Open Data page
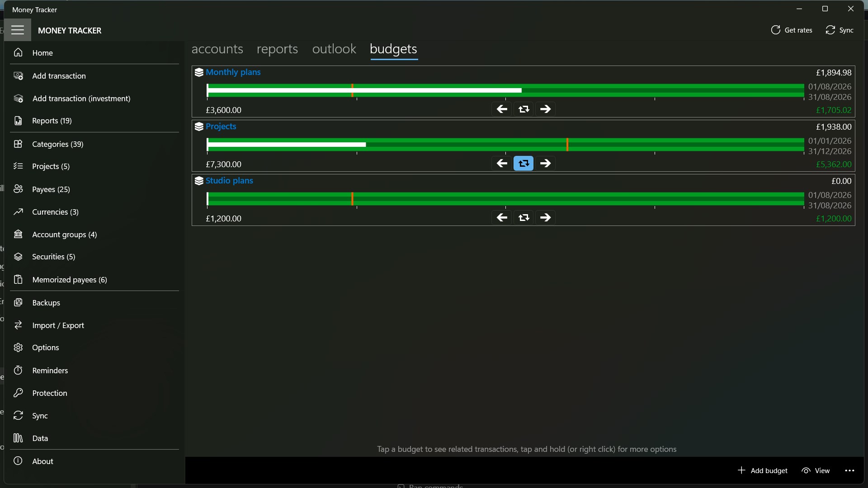 94,438
